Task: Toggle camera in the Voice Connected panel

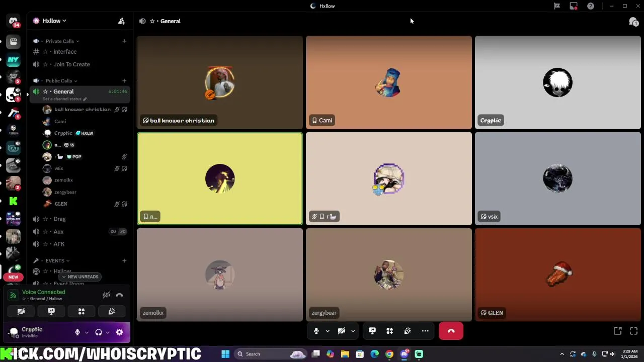Action: [21, 312]
